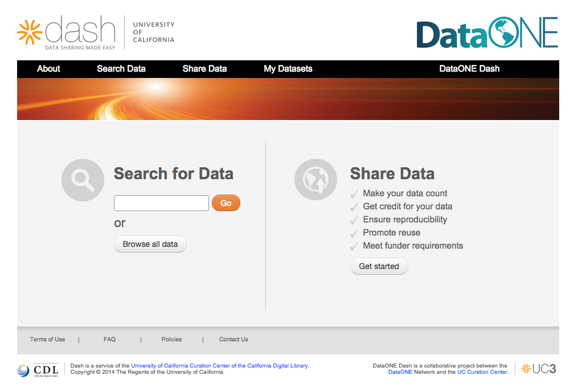Open the About menu item

click(x=48, y=69)
